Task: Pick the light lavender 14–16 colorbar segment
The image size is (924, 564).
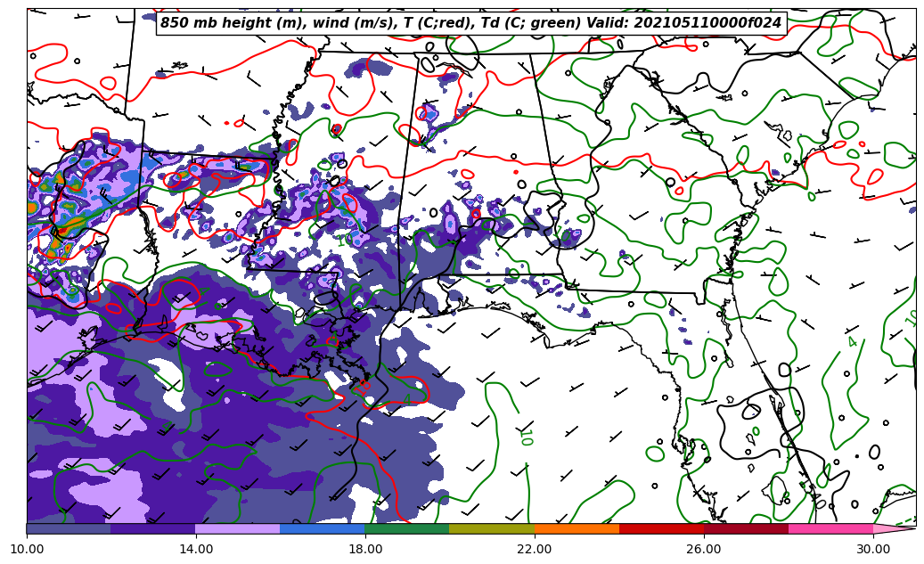Action: [238, 528]
